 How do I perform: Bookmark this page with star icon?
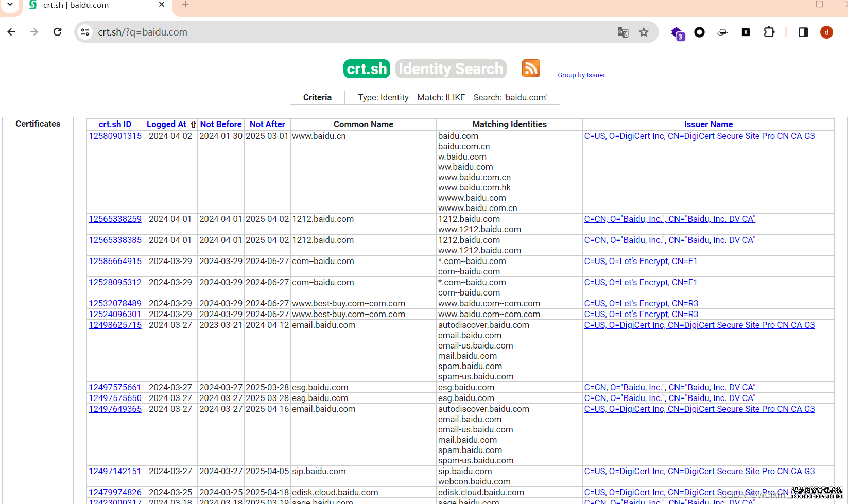click(x=644, y=32)
